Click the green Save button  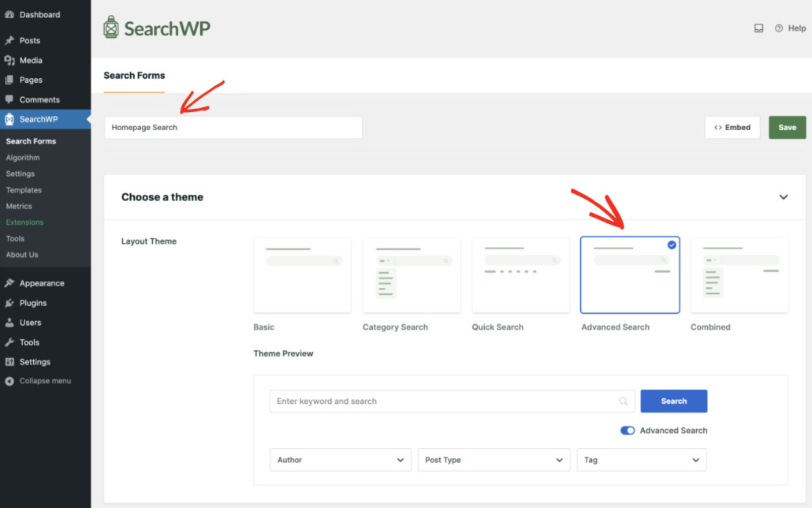[787, 127]
